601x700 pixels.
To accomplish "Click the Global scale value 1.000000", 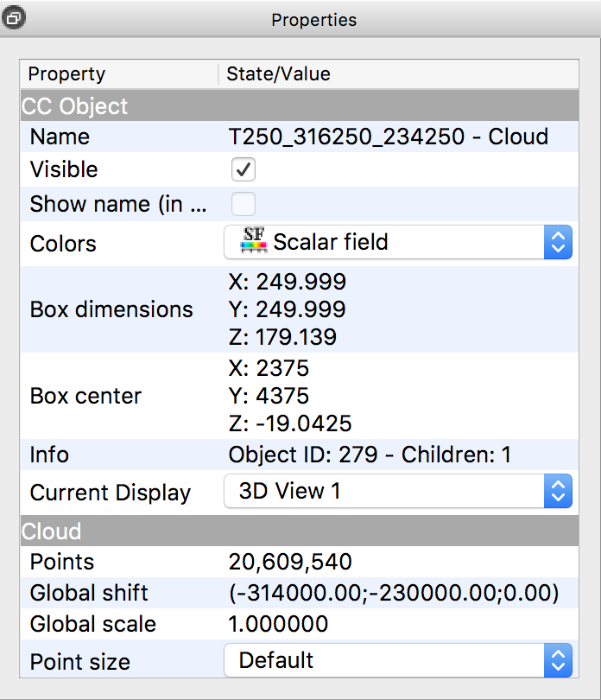I will (278, 624).
